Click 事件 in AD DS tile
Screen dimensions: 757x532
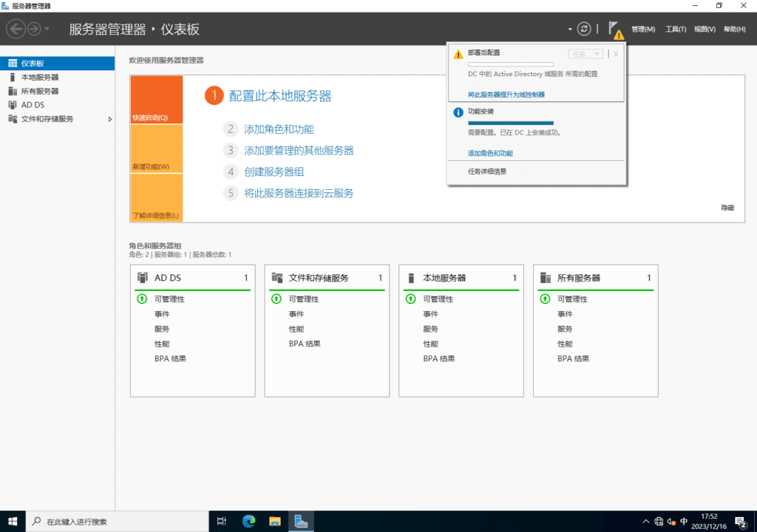(x=162, y=314)
